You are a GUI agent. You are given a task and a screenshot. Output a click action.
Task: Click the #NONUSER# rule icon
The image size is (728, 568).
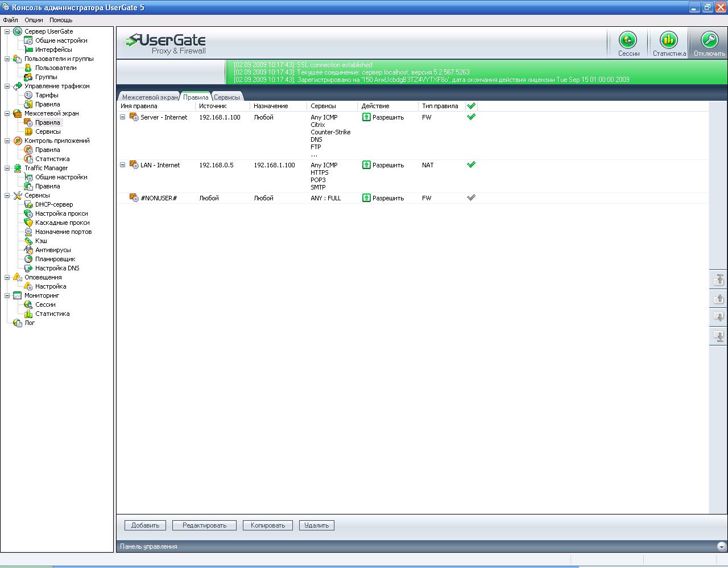click(134, 198)
